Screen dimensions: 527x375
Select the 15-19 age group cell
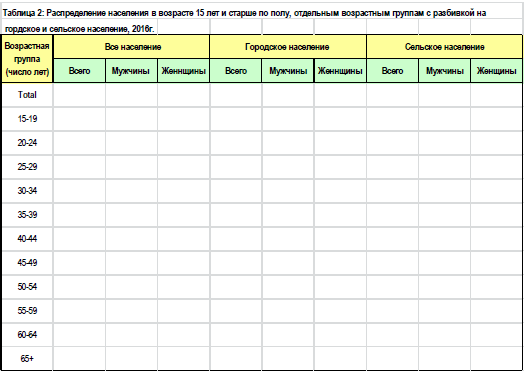[x=27, y=119]
